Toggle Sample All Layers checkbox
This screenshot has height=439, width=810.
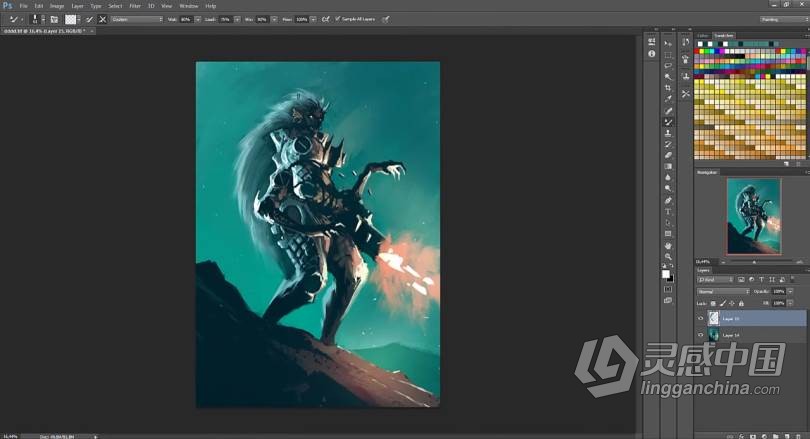click(x=337, y=19)
